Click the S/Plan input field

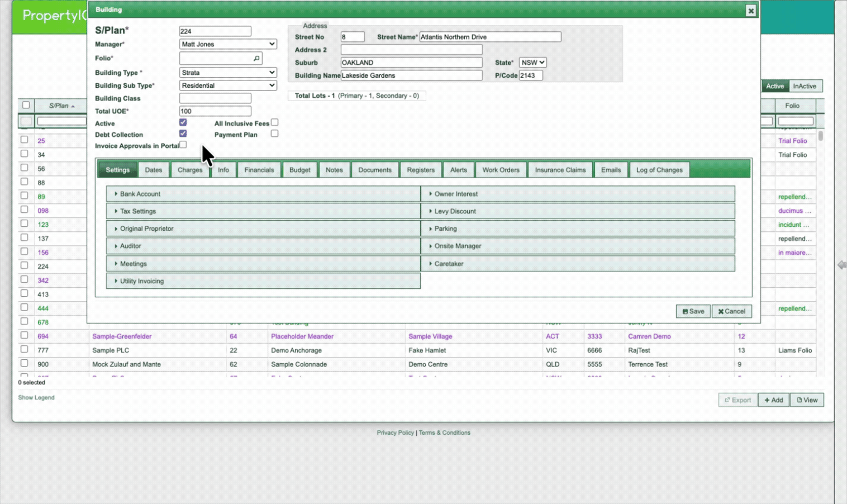(215, 31)
